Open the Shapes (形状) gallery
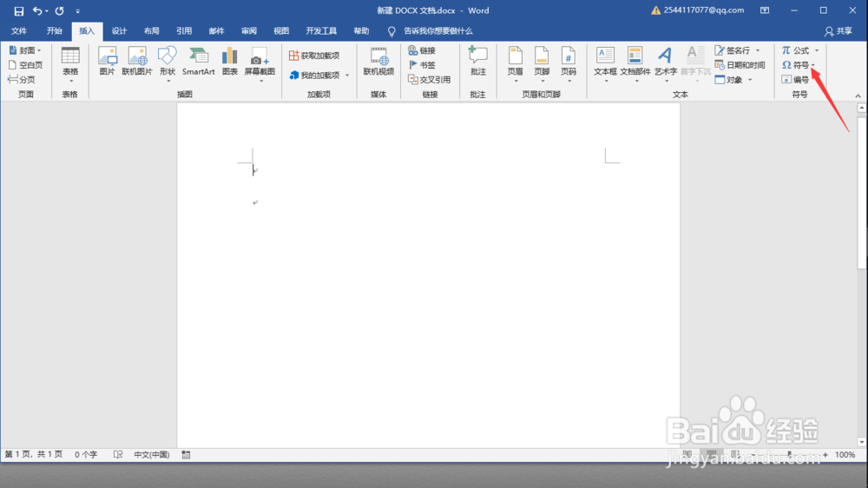Image resolution: width=868 pixels, height=488 pixels. pyautogui.click(x=168, y=65)
